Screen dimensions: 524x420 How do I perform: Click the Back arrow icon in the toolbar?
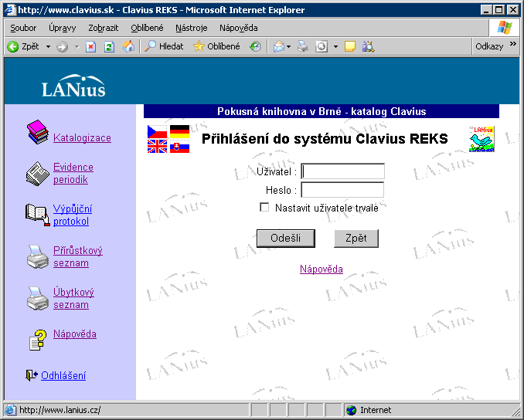[12, 46]
